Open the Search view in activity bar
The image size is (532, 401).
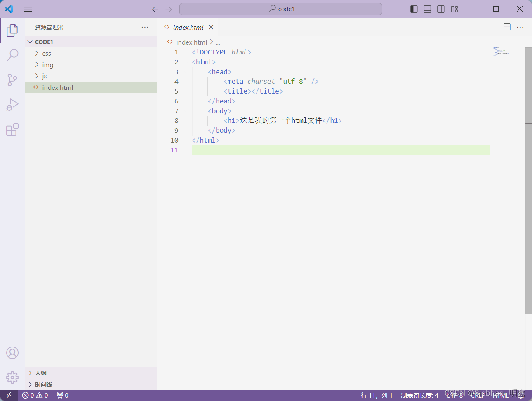12,55
